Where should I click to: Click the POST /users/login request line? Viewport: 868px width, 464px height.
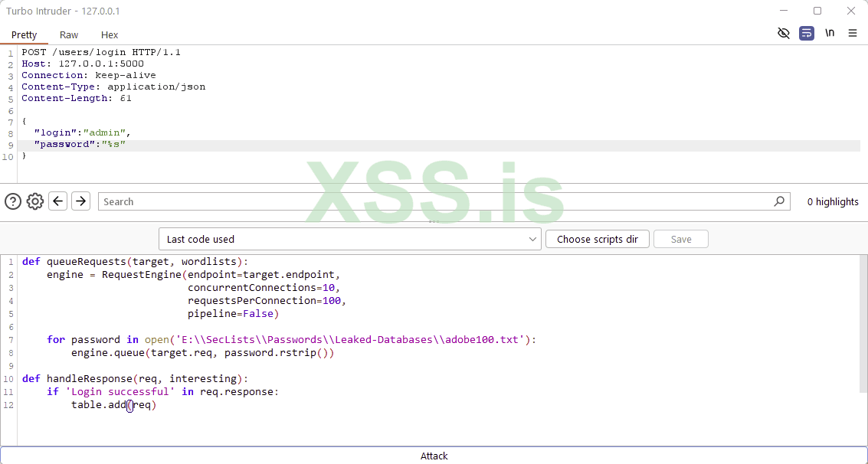coord(101,52)
